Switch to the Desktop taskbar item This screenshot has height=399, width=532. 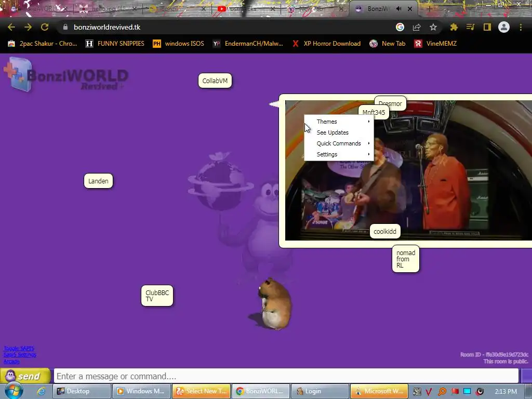click(x=82, y=391)
